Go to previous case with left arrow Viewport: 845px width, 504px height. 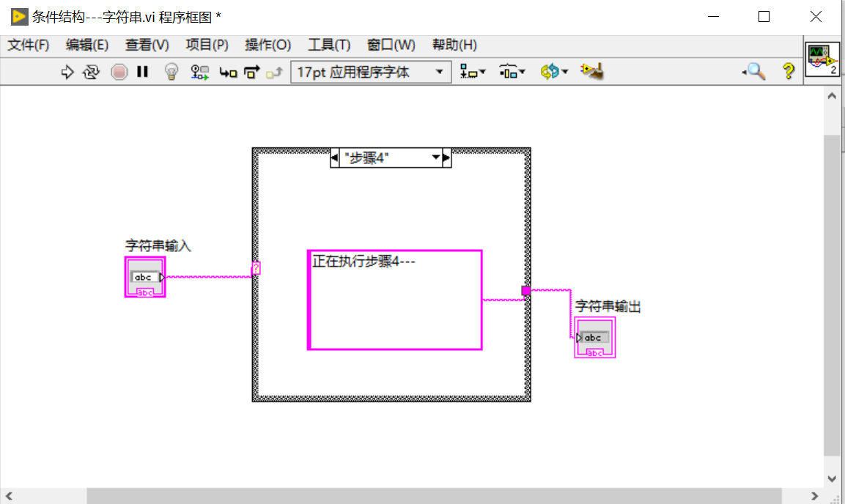point(335,157)
